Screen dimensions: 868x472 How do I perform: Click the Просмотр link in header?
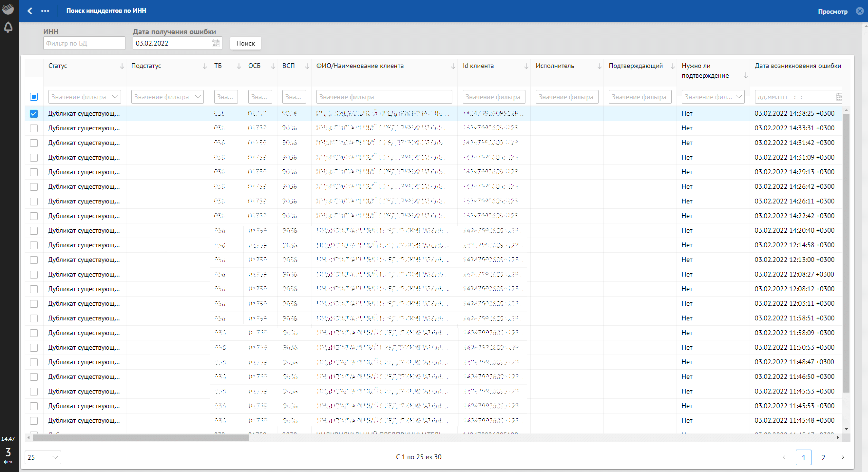pos(832,11)
